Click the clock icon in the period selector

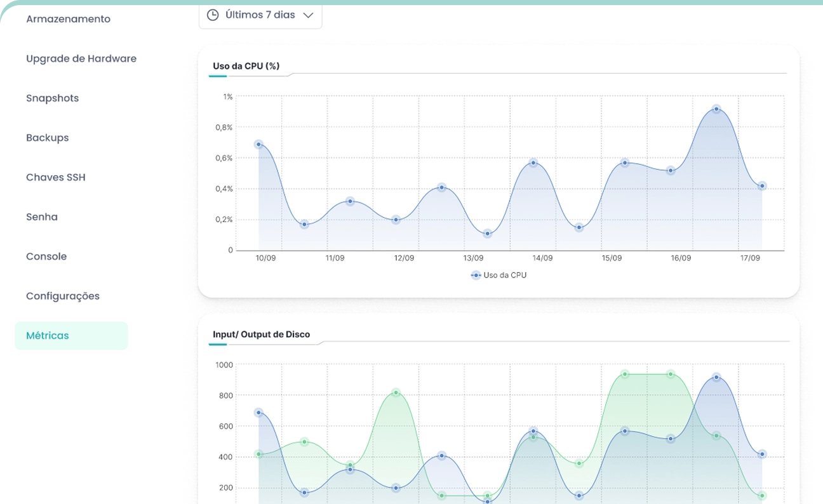click(213, 15)
